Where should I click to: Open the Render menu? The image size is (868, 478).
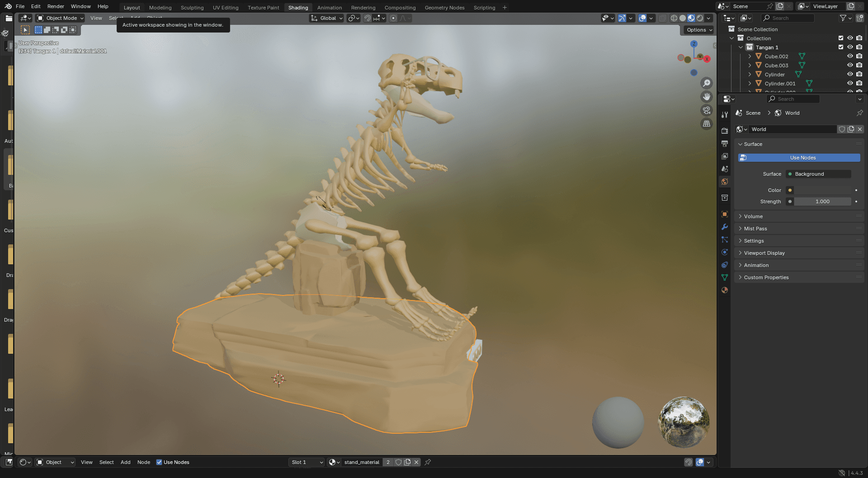pyautogui.click(x=56, y=6)
